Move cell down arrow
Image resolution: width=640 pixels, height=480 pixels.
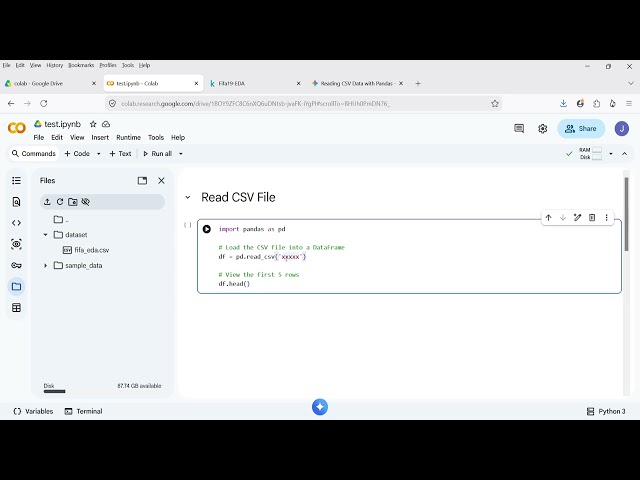563,218
